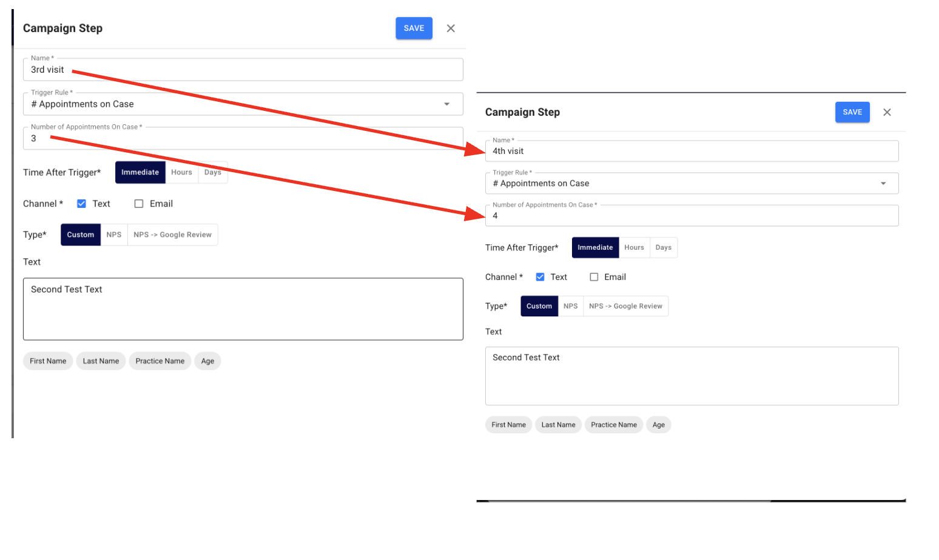Enable Email channel in 3rd visit step

[139, 204]
